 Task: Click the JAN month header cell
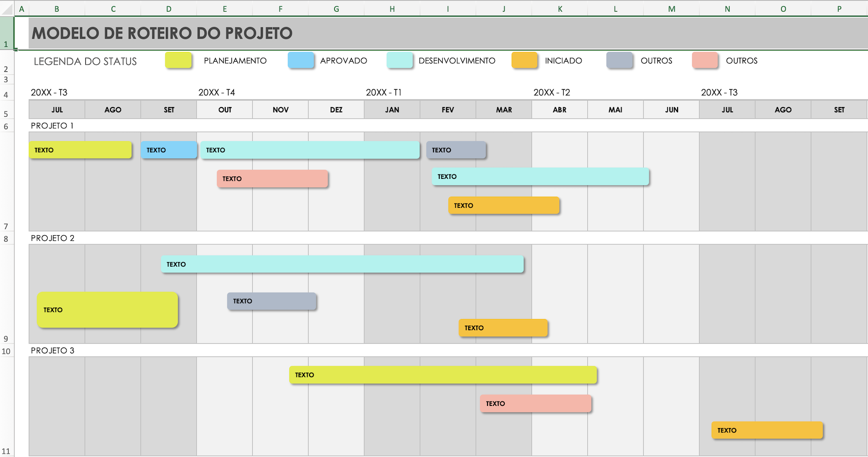coord(392,109)
